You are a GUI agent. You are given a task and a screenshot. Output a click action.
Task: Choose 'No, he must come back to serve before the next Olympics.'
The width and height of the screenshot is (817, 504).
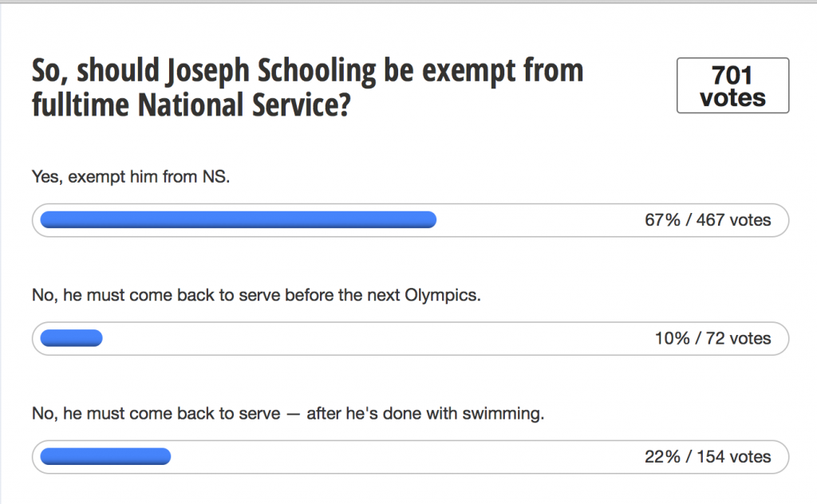pyautogui.click(x=256, y=295)
